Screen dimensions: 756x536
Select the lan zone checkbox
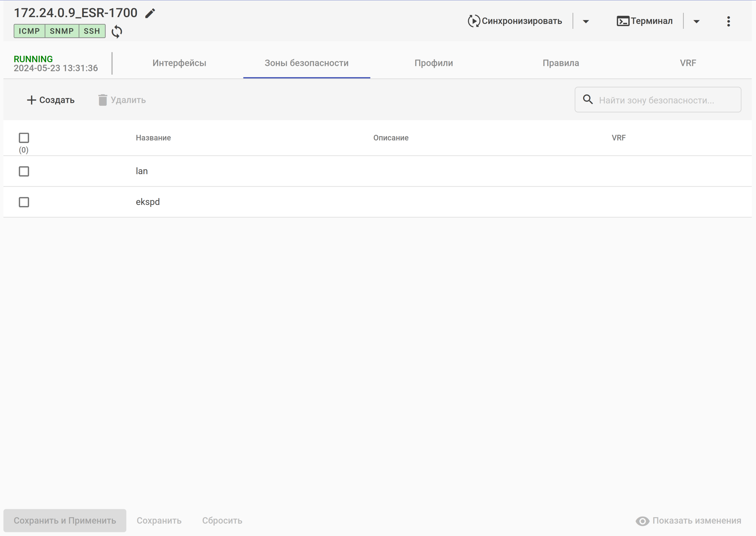pyautogui.click(x=24, y=171)
